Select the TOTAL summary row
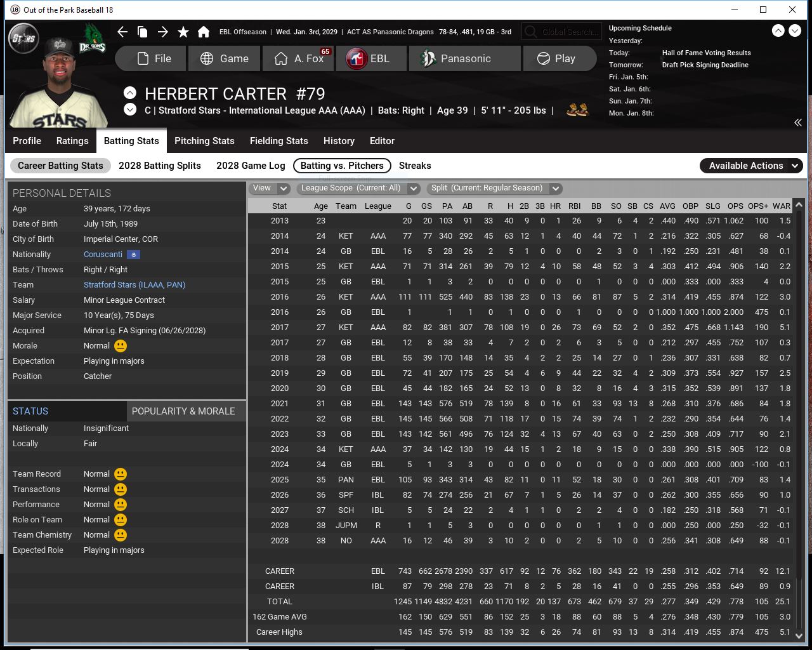The height and width of the screenshot is (650, 812). pyautogui.click(x=521, y=602)
